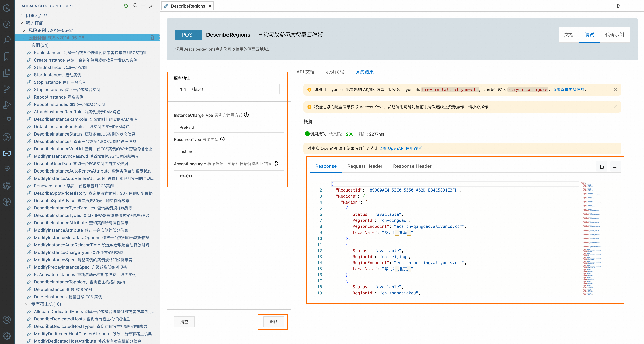Open more actions ellipsis in editor bar
This screenshot has height=344, width=644.
click(636, 6)
